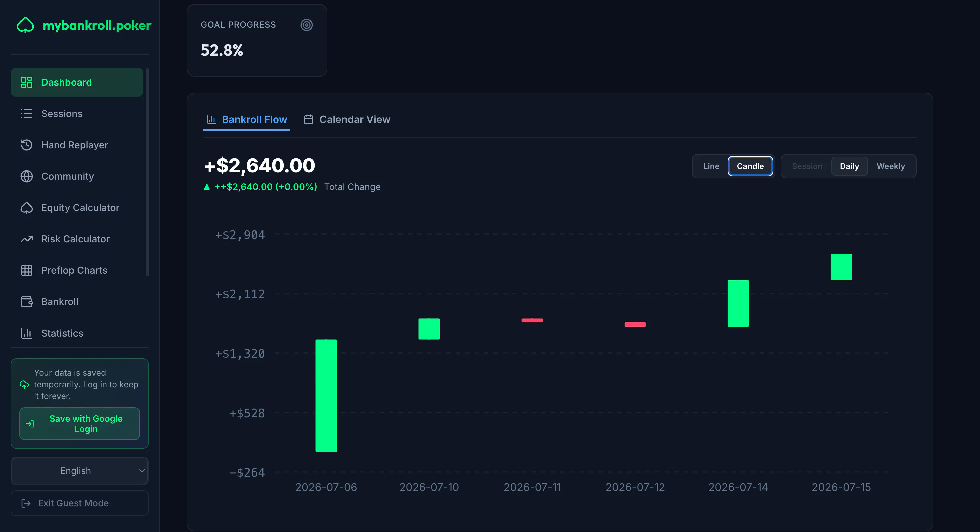Click the +$2,904 axis label
Screen dimensions: 980x532
[240, 235]
